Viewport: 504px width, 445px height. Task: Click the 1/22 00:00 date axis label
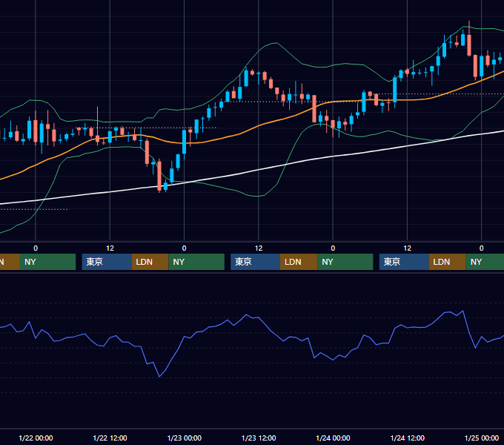point(36,438)
